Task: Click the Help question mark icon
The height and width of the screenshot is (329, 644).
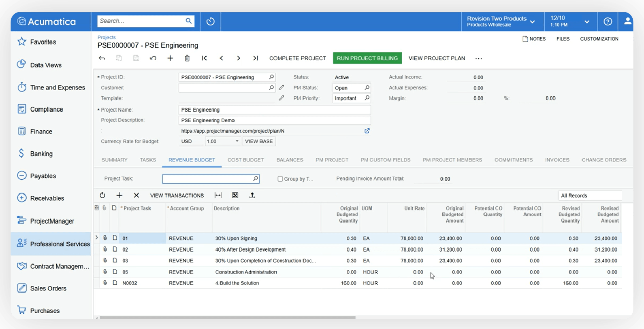Action: tap(608, 22)
